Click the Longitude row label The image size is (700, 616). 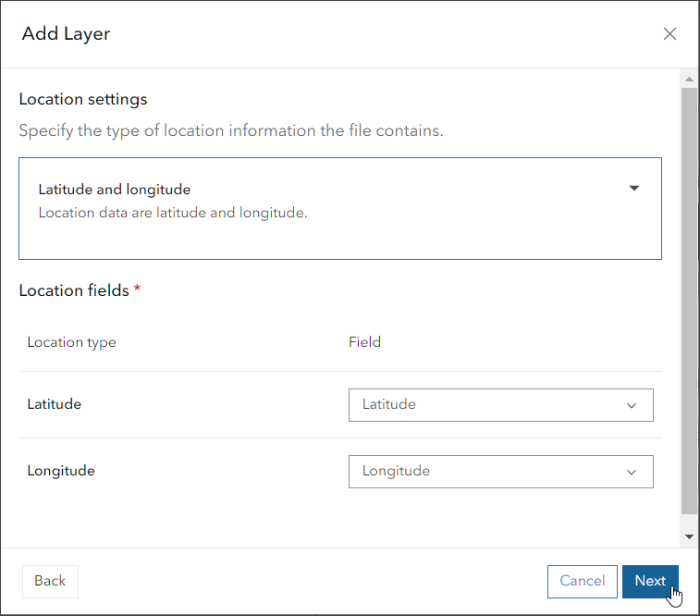pyautogui.click(x=61, y=471)
